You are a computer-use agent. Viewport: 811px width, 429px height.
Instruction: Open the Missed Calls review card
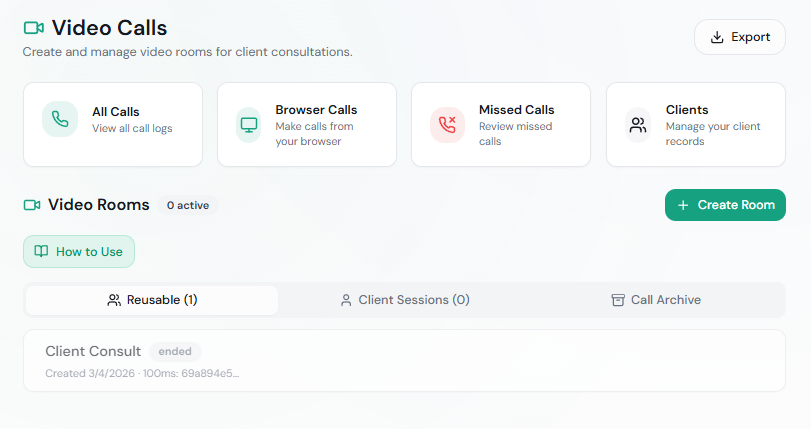pos(501,124)
